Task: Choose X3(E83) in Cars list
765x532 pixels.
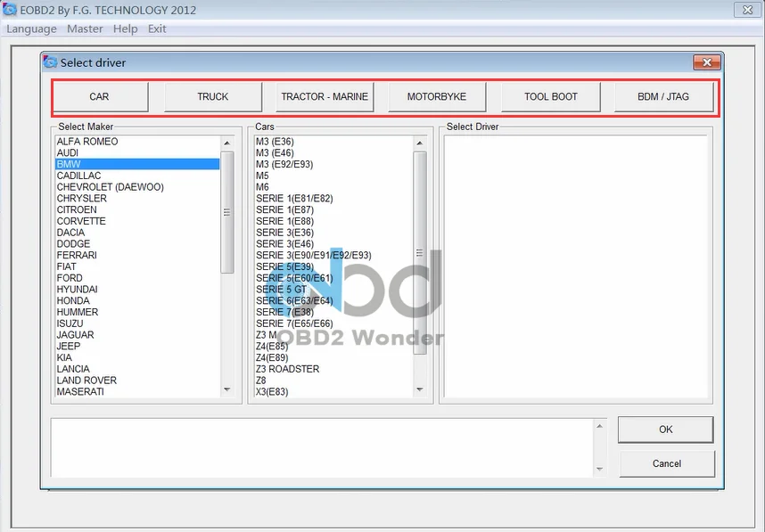Action: pyautogui.click(x=333, y=391)
